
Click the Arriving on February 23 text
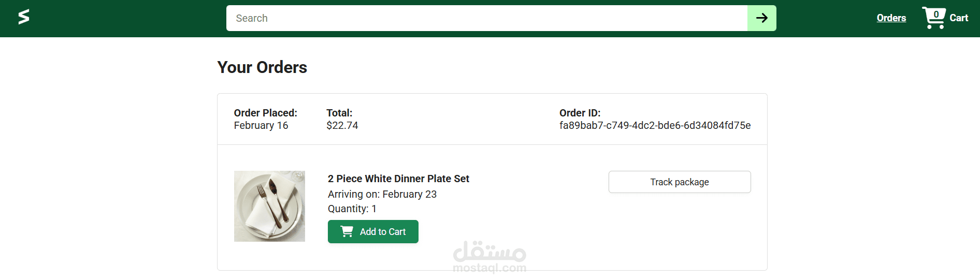[x=382, y=194]
